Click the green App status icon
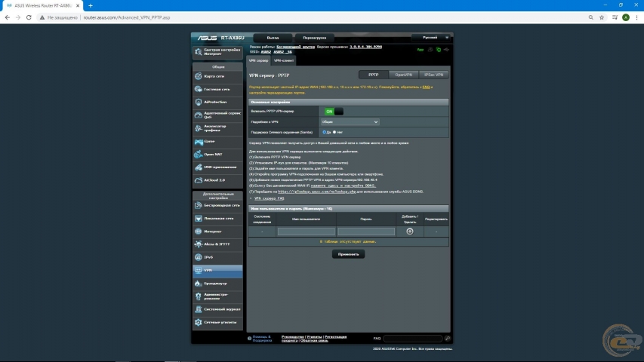 coord(421,50)
